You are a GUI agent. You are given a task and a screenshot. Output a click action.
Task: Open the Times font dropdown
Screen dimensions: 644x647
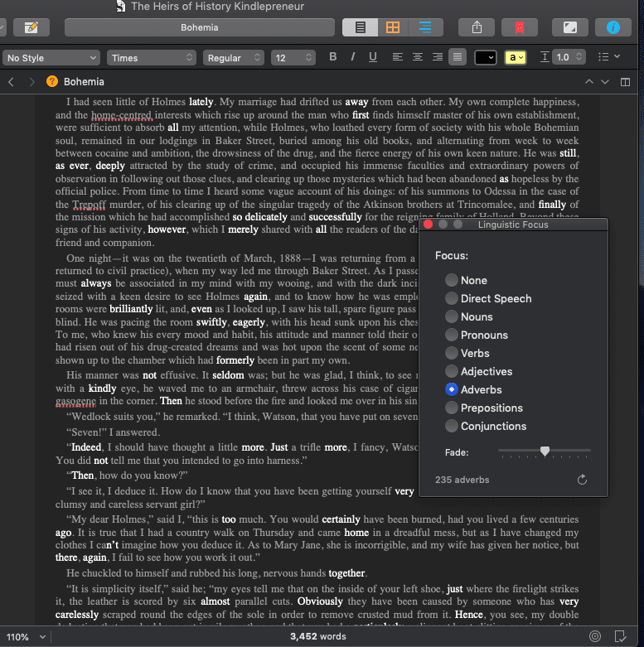tap(151, 58)
